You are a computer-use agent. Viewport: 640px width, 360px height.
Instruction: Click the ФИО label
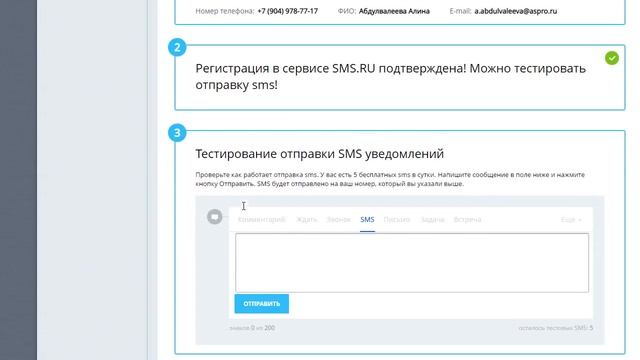point(347,11)
